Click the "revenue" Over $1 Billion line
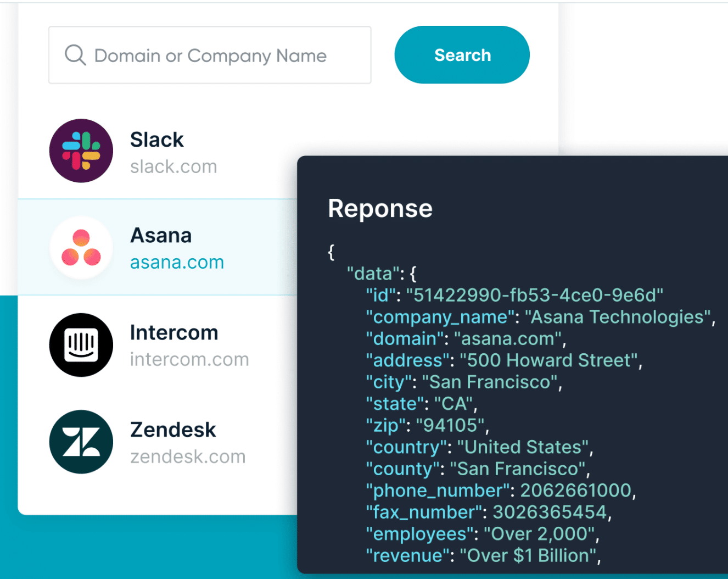 pyautogui.click(x=483, y=556)
